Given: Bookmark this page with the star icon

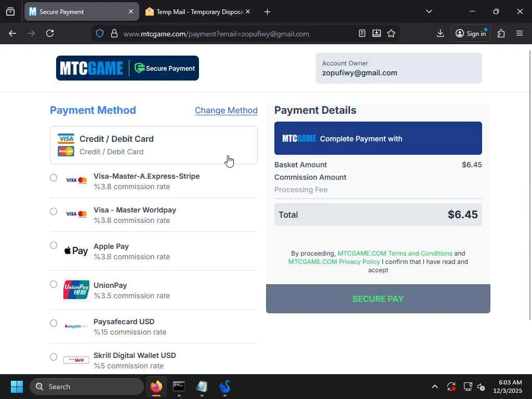Looking at the screenshot, I should click(391, 34).
